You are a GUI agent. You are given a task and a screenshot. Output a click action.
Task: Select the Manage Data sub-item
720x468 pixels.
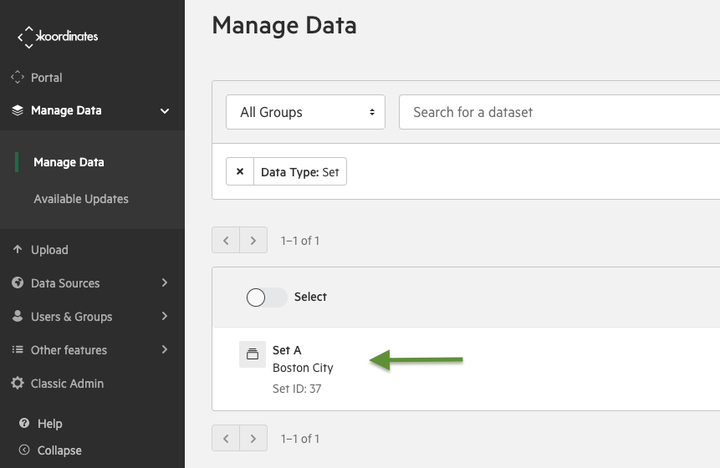[69, 162]
